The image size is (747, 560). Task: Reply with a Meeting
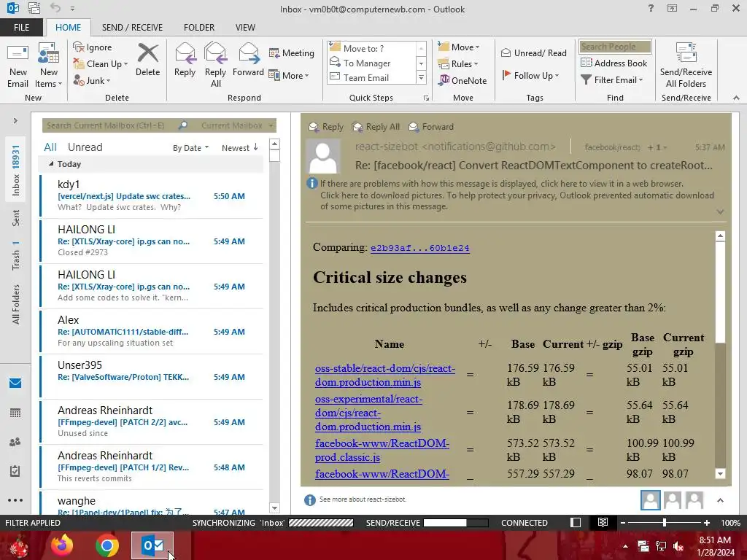292,52
